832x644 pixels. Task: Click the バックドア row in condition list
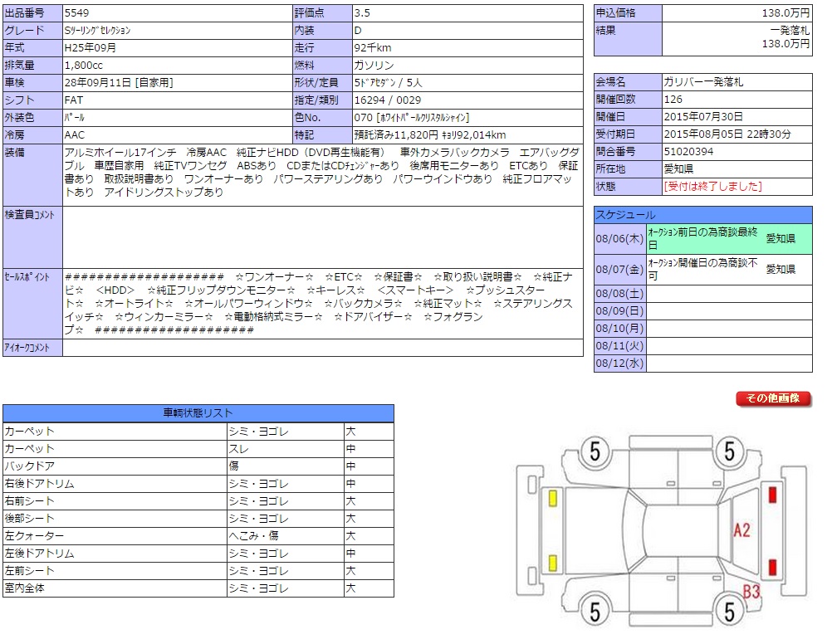point(198,466)
